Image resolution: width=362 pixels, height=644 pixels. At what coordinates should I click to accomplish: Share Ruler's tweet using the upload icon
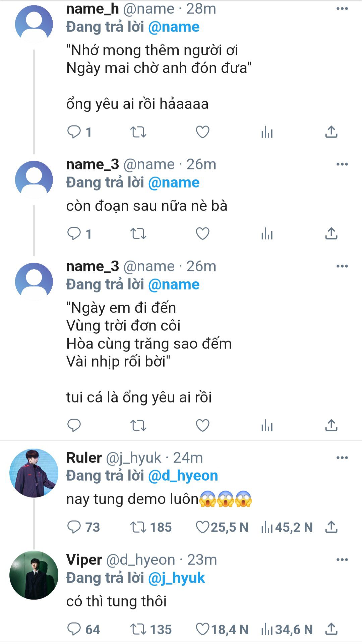[331, 527]
